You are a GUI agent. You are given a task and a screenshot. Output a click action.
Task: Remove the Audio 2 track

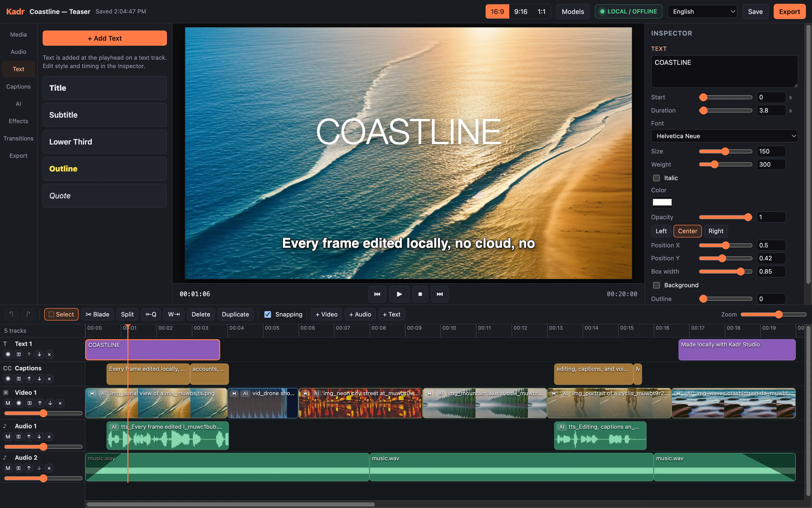(x=49, y=468)
